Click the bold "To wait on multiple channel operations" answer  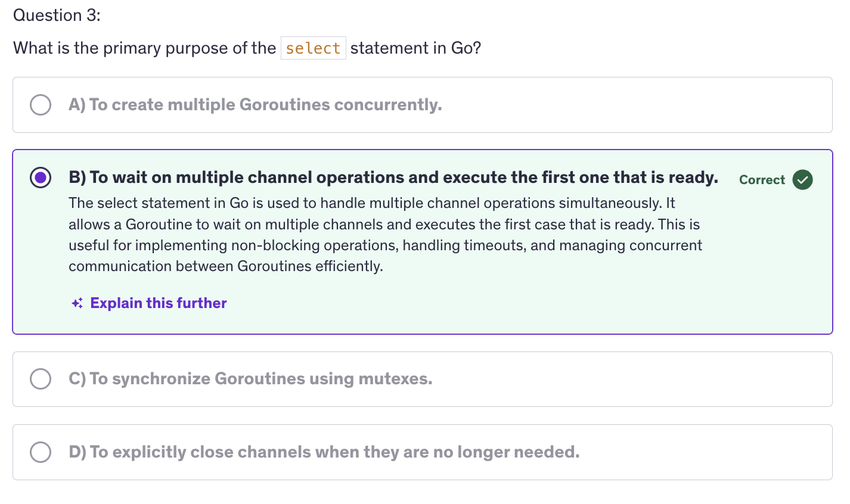393,178
